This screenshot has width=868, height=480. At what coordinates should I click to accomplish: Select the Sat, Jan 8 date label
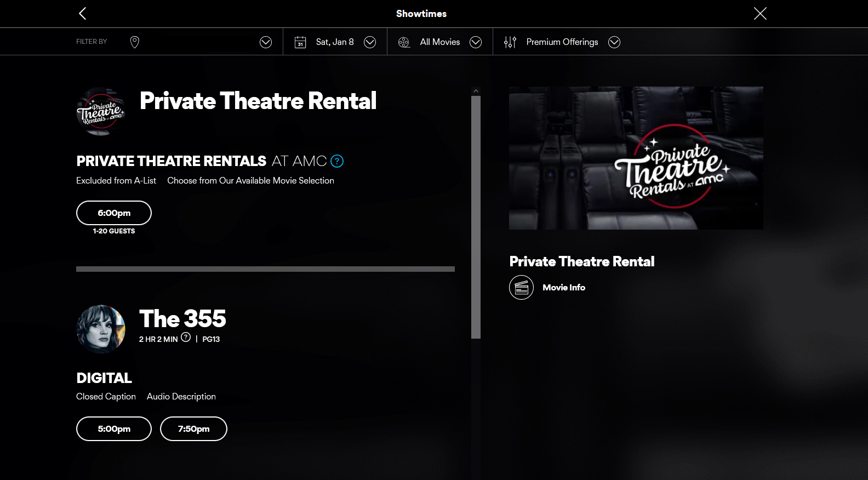(335, 42)
